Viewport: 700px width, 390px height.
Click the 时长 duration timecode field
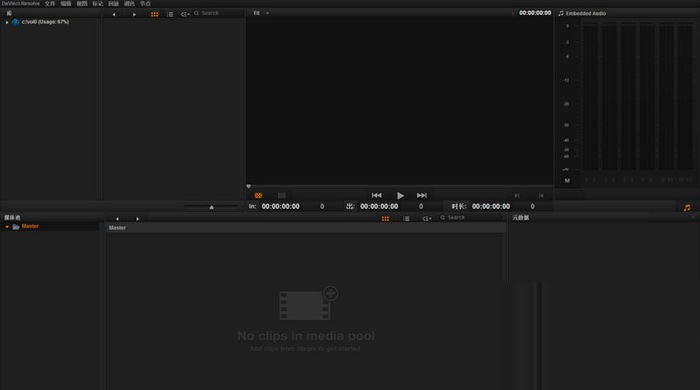point(491,207)
